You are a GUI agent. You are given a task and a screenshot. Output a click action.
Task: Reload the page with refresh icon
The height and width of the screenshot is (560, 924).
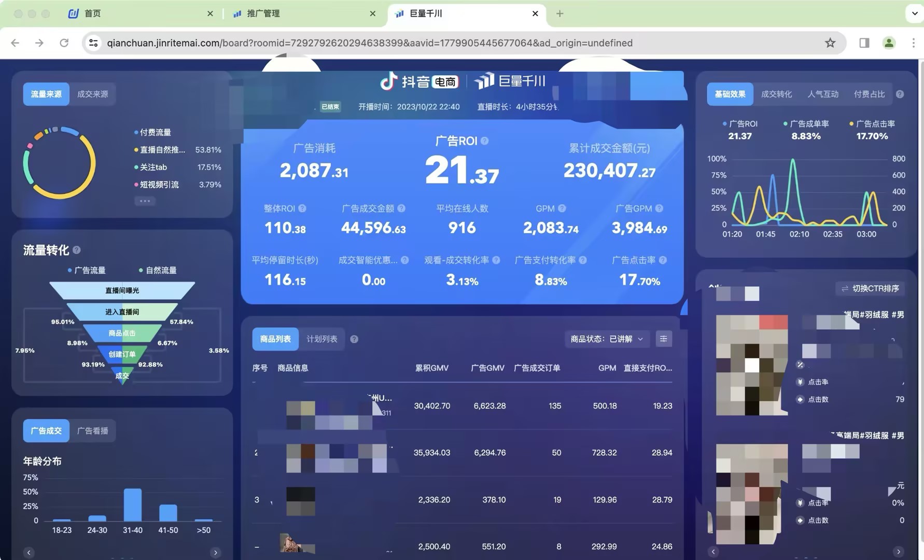tap(64, 43)
